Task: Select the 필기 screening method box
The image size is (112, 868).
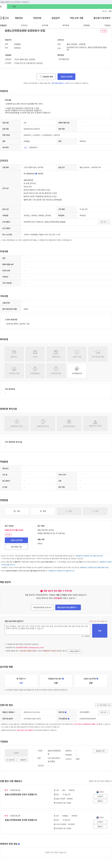Action: point(69,511)
